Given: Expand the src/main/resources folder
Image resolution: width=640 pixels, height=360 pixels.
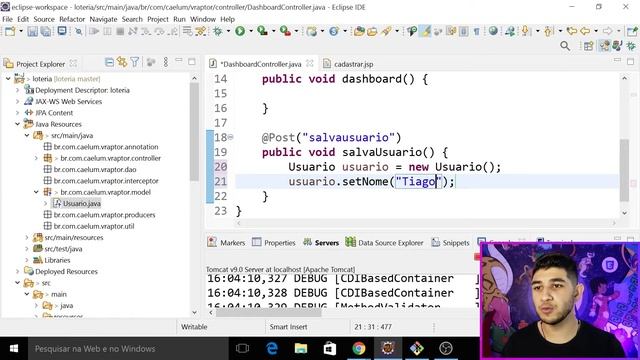Looking at the screenshot, I should [x=27, y=237].
